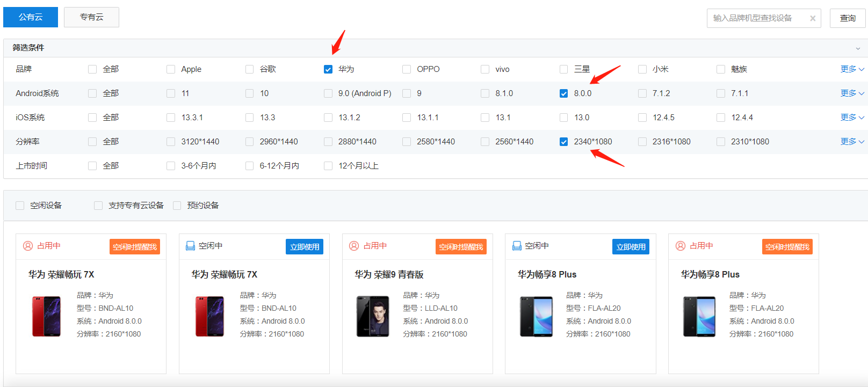Click 立即使用 on the idle 华为畅享8 Plus card
The image size is (868, 387).
[x=631, y=247]
